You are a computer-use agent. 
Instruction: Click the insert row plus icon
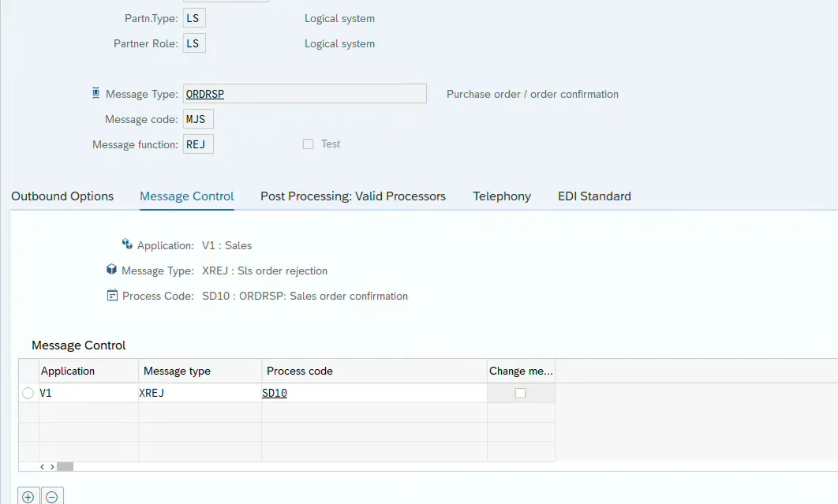(x=28, y=497)
